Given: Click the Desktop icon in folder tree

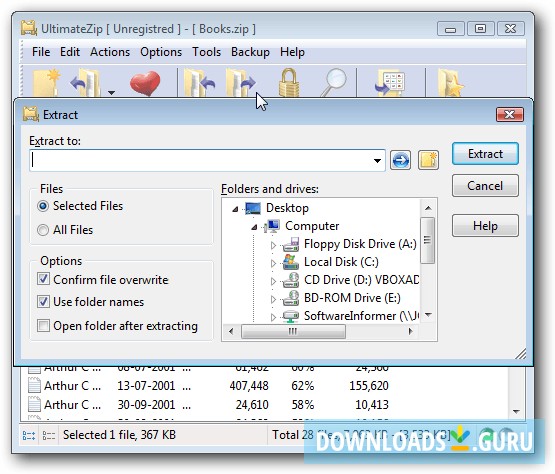Looking at the screenshot, I should tap(253, 208).
